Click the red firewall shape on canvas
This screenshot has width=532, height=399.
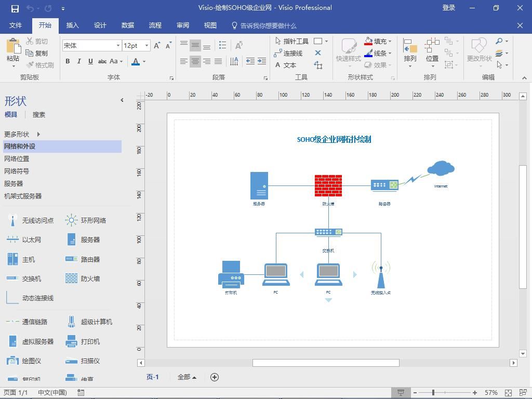pos(328,185)
